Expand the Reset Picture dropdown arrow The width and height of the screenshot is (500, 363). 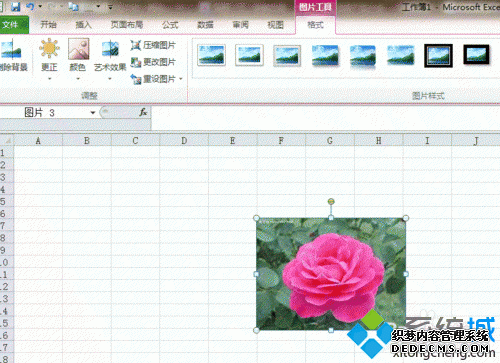tap(181, 79)
